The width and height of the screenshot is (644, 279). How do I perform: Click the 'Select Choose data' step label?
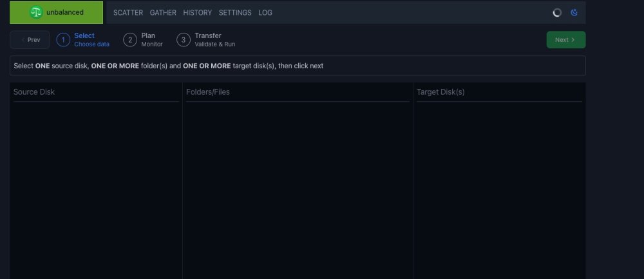(x=91, y=40)
